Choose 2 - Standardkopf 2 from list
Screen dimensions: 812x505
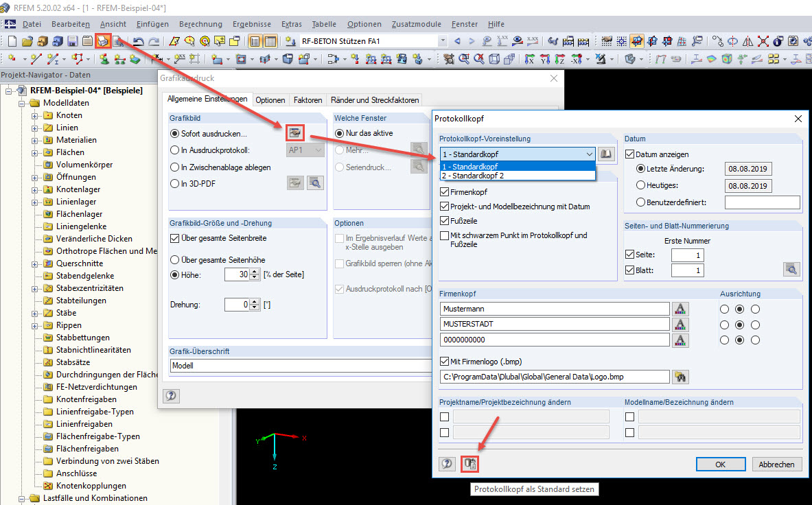[518, 176]
